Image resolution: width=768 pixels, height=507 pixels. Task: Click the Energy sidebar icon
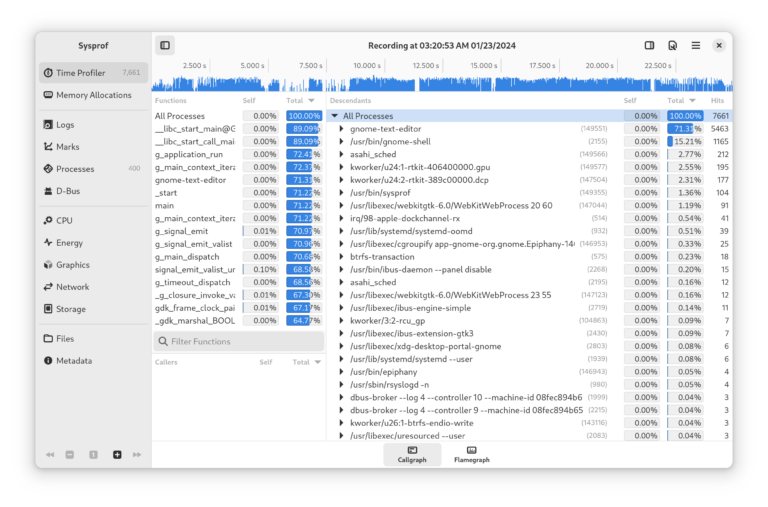[x=48, y=242]
